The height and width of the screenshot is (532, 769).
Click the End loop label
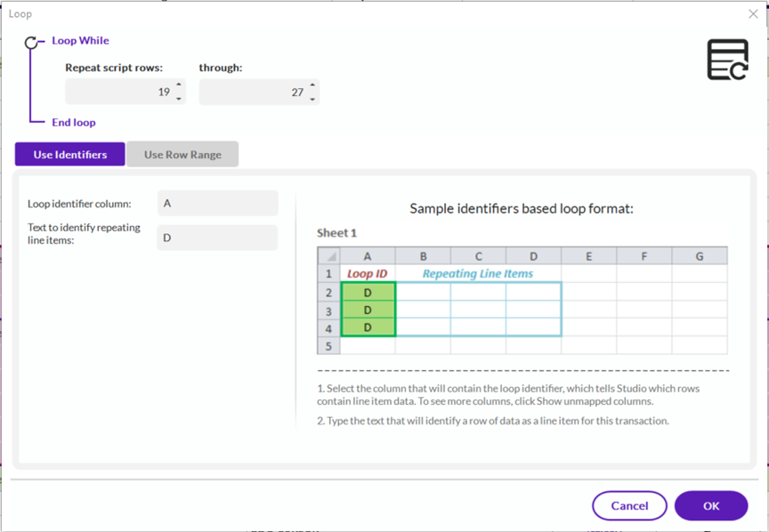tap(74, 123)
